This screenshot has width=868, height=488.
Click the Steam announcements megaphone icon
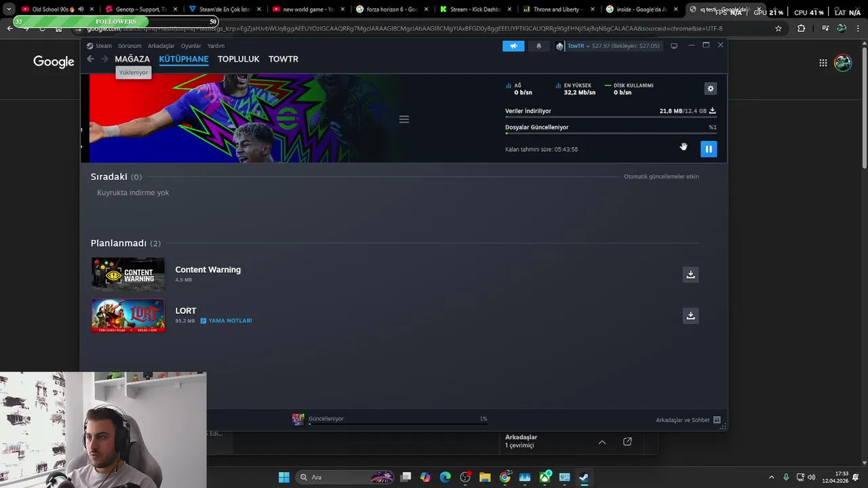tap(513, 46)
